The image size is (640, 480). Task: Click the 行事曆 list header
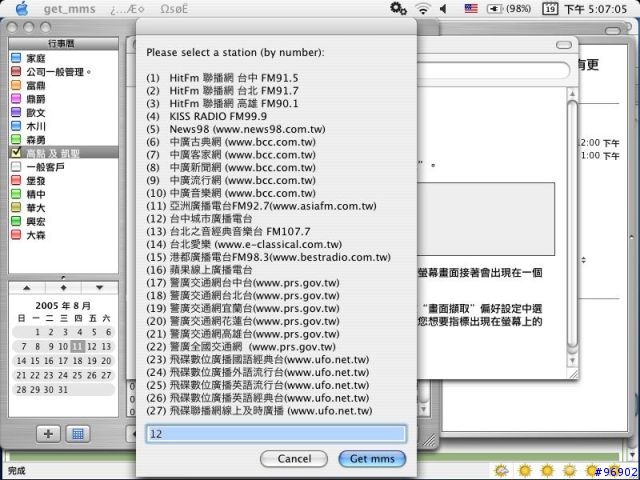click(x=63, y=43)
